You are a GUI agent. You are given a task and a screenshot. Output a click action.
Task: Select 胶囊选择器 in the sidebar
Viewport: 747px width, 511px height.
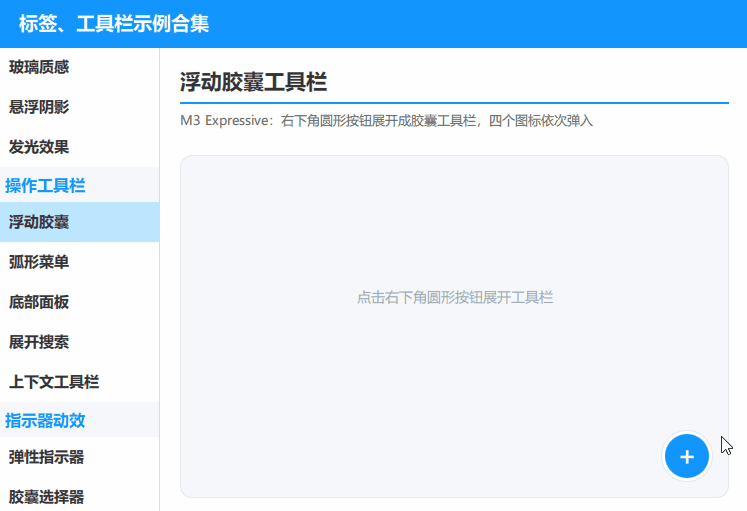coord(80,495)
